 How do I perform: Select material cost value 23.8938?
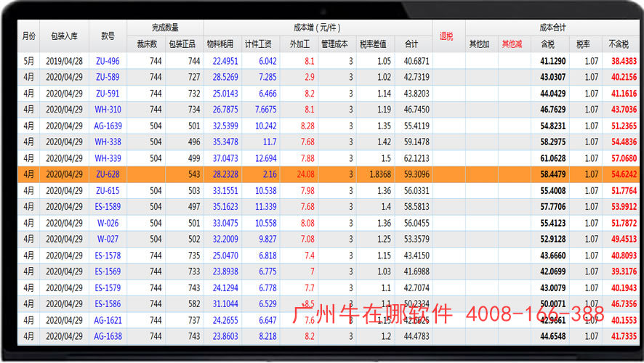click(x=225, y=272)
